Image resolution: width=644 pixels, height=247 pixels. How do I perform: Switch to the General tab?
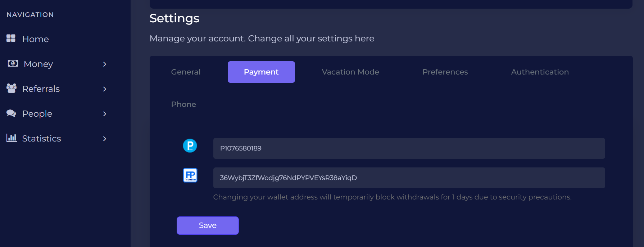click(x=186, y=72)
